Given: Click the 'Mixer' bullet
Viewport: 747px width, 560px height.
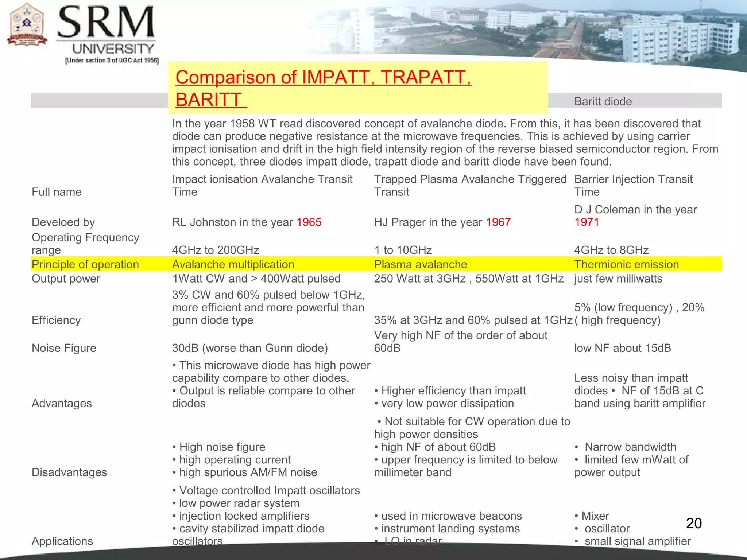Looking at the screenshot, I should point(592,516).
